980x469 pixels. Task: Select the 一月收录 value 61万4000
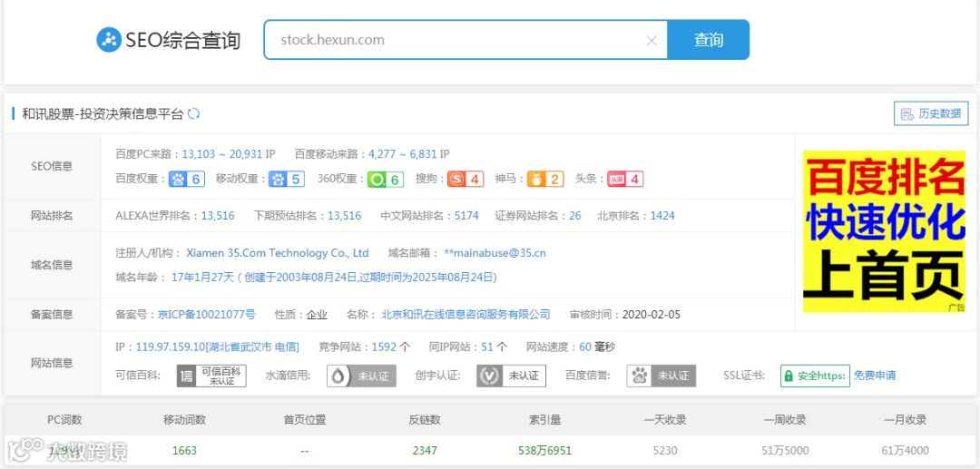tap(905, 450)
